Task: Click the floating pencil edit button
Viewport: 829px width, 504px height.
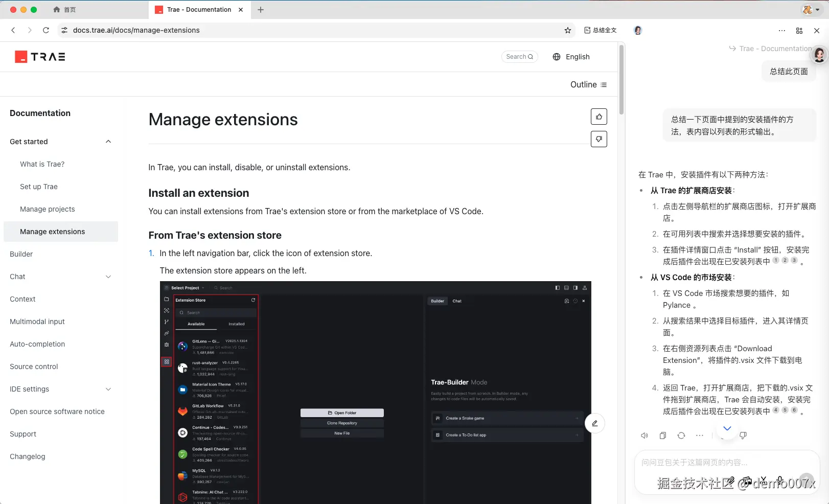Action: pyautogui.click(x=595, y=423)
